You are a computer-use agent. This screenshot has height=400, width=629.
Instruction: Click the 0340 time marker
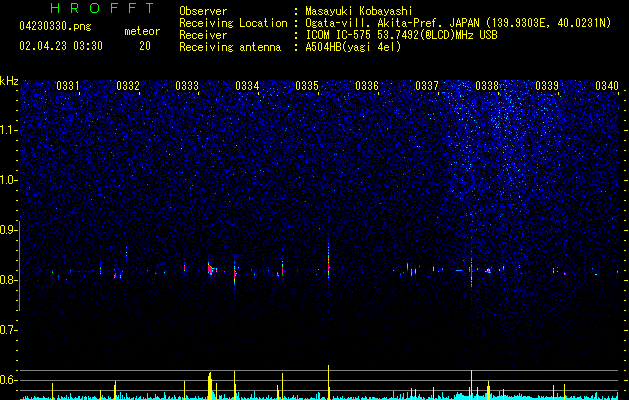(607, 86)
